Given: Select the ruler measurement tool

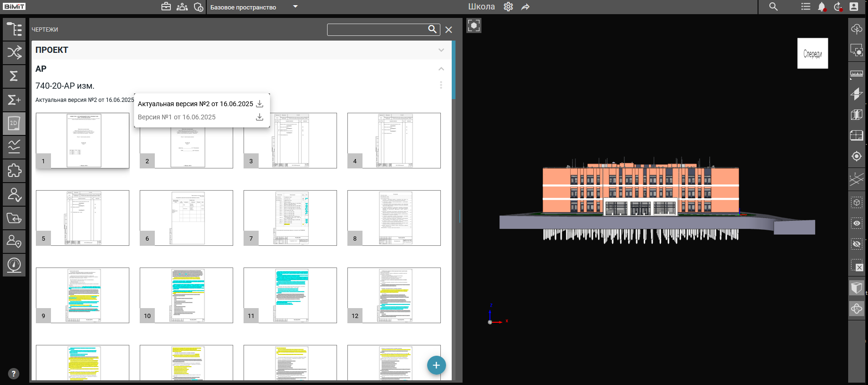Looking at the screenshot, I should [x=856, y=74].
